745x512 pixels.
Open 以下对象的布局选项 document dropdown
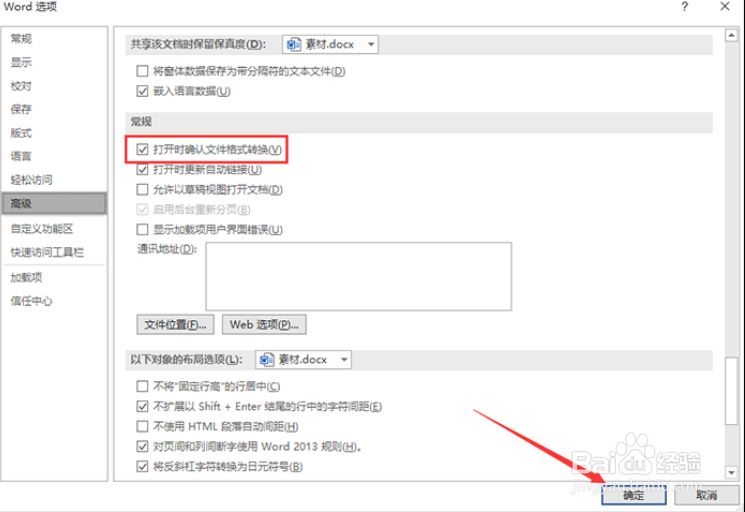pos(303,360)
